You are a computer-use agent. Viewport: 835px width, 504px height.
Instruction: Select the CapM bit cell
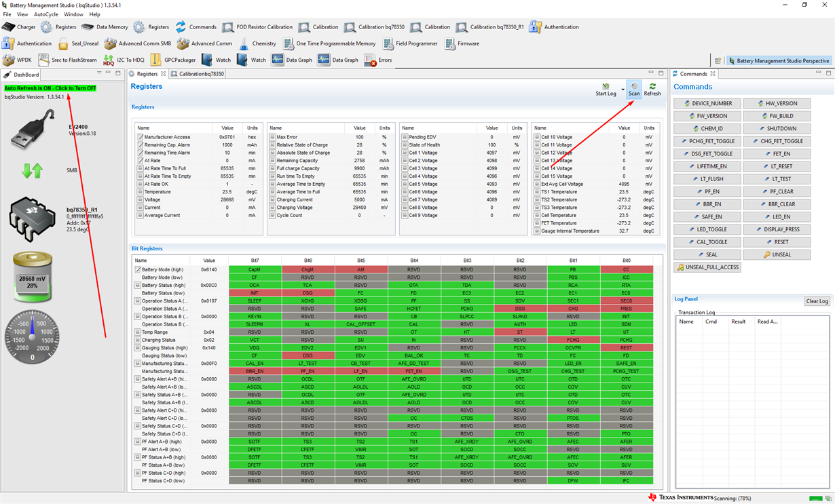coord(255,269)
